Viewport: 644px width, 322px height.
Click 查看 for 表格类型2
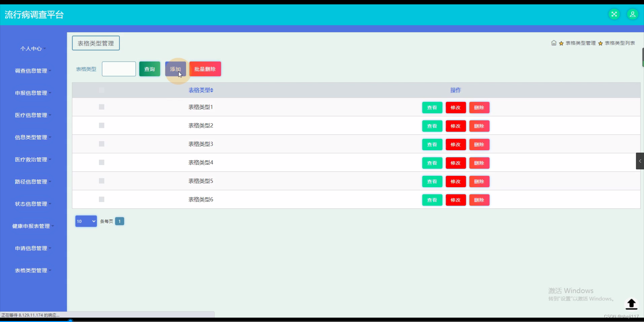coord(432,126)
